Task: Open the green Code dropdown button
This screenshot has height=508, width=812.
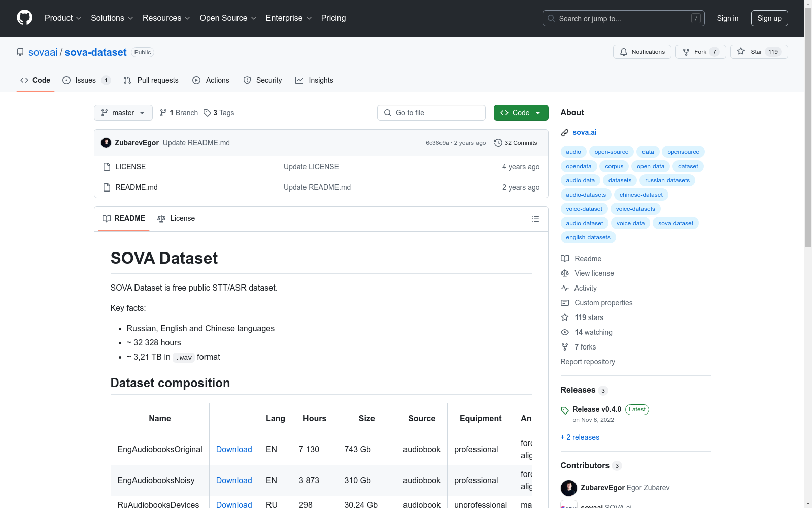Action: 521,113
